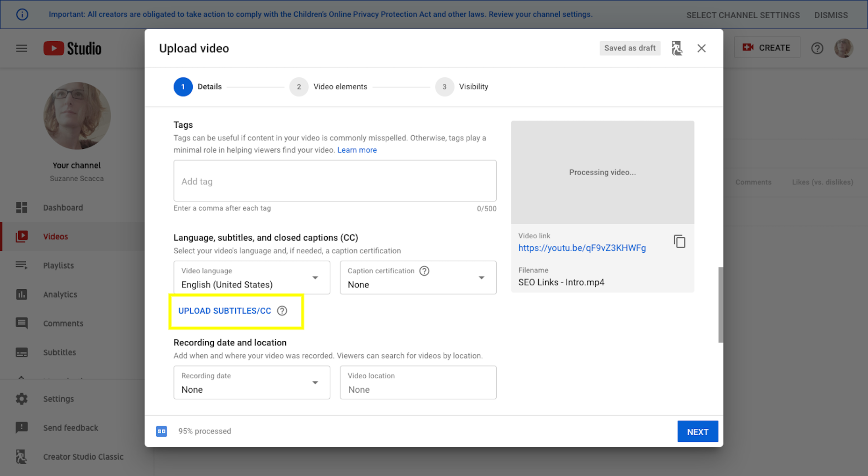Click the NEXT button
This screenshot has width=868, height=476.
[x=697, y=432]
